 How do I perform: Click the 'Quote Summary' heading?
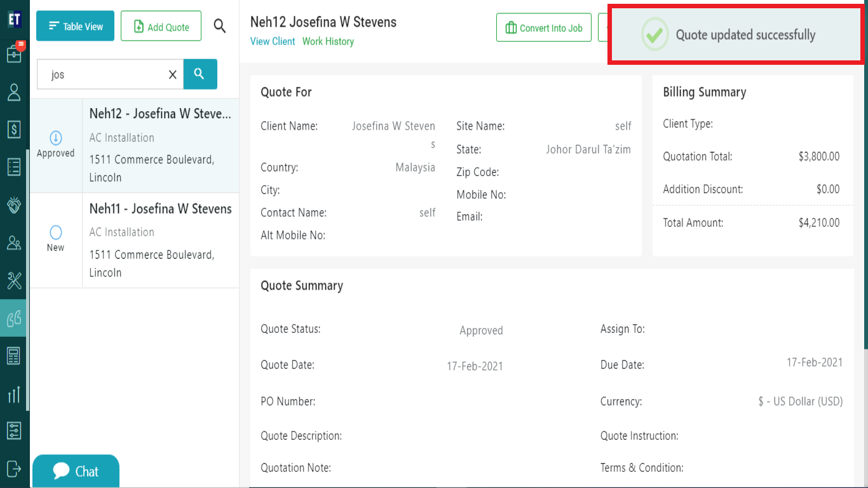[302, 286]
